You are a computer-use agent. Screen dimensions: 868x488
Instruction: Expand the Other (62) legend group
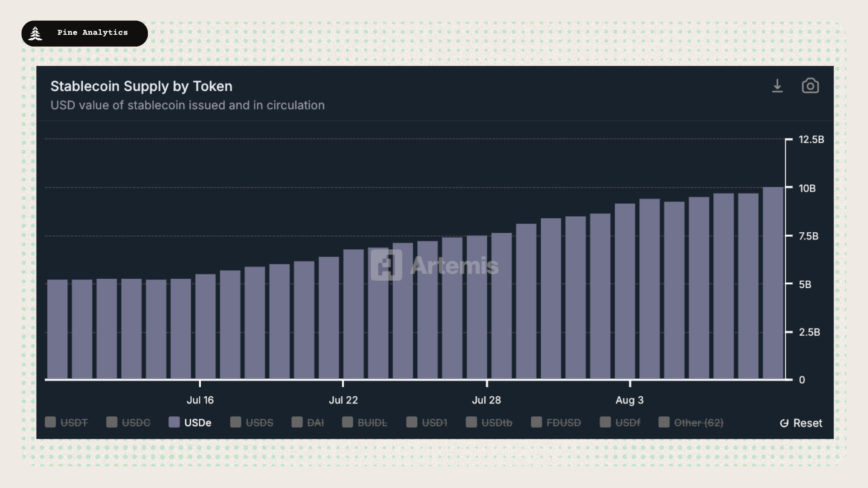point(691,422)
